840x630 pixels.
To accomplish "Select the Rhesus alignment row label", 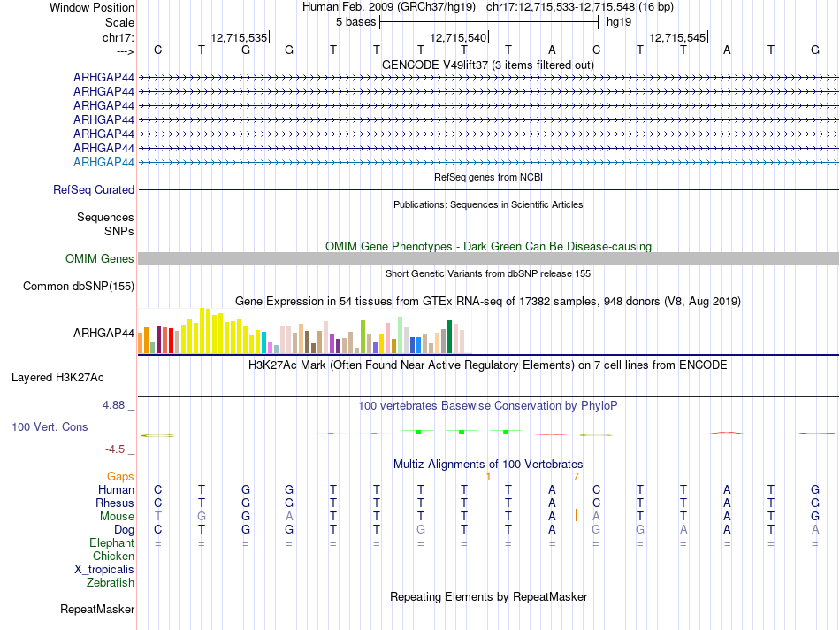I will tap(115, 503).
